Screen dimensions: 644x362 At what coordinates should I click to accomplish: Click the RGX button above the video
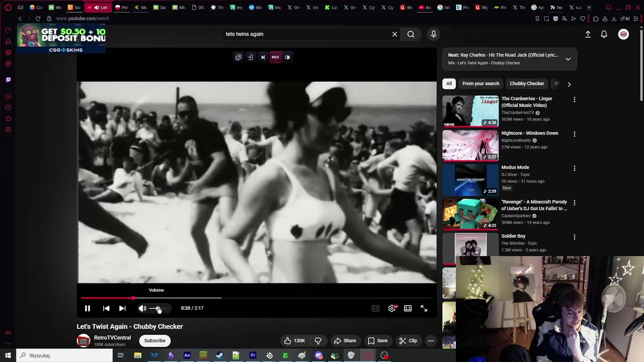point(275,57)
